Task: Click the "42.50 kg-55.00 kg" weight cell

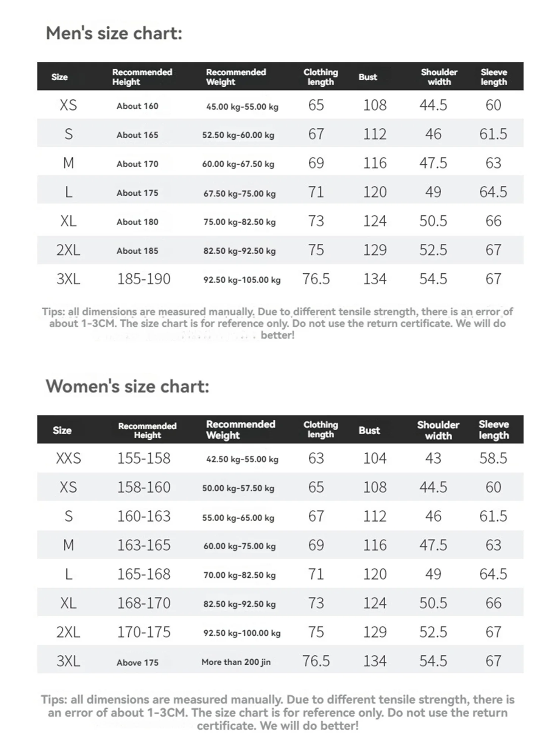Action: pyautogui.click(x=242, y=459)
